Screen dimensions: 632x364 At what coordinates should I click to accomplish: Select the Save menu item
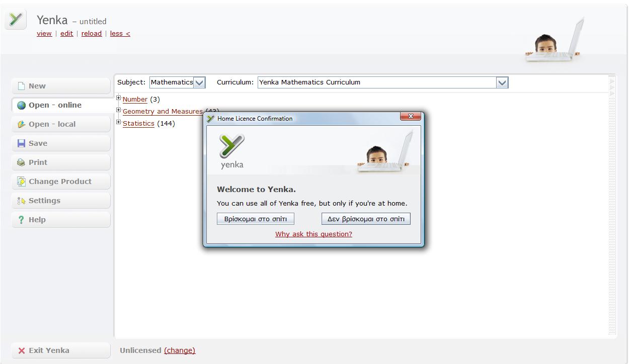(61, 143)
